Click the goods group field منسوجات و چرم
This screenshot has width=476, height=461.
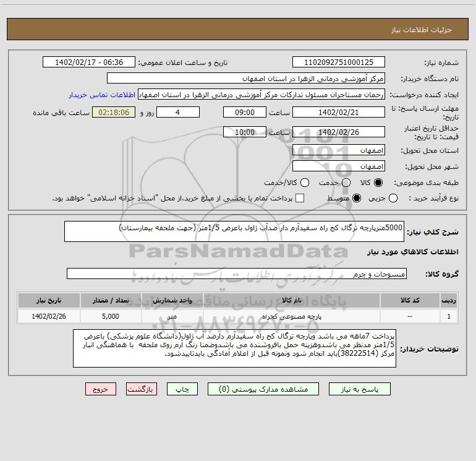point(237,274)
